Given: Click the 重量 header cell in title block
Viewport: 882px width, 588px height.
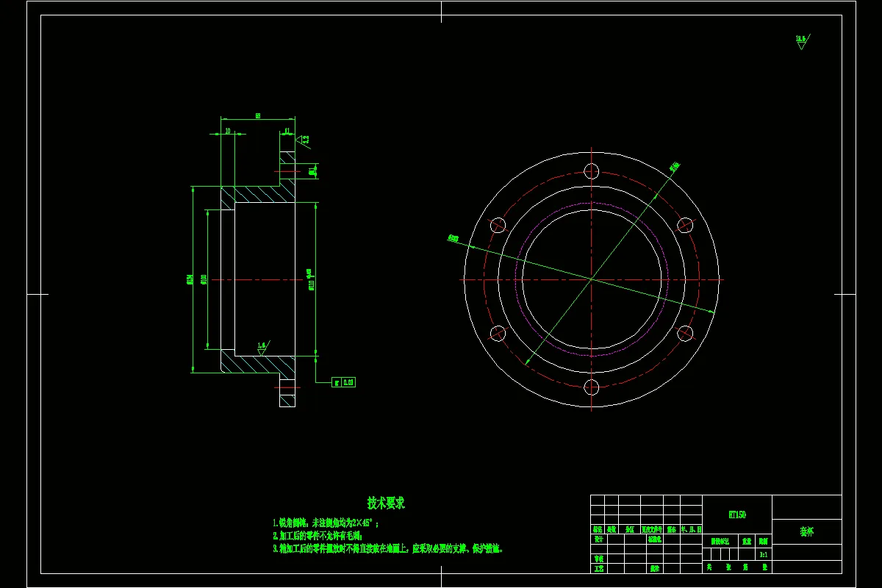Looking at the screenshot, I should pyautogui.click(x=747, y=540).
